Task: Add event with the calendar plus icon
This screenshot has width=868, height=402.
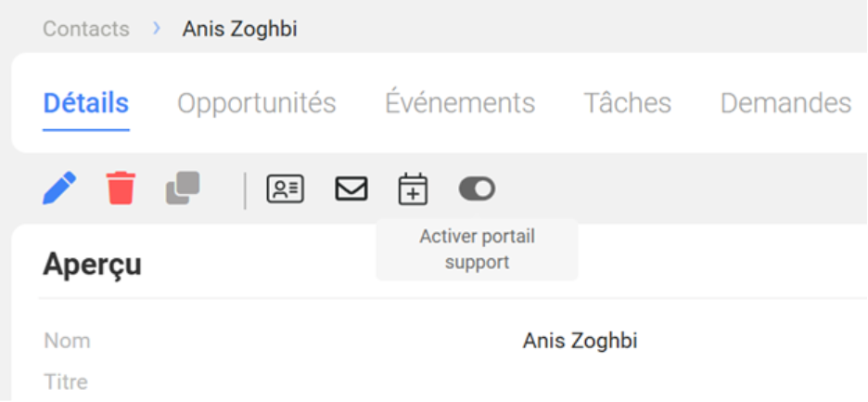Action: coord(413,189)
